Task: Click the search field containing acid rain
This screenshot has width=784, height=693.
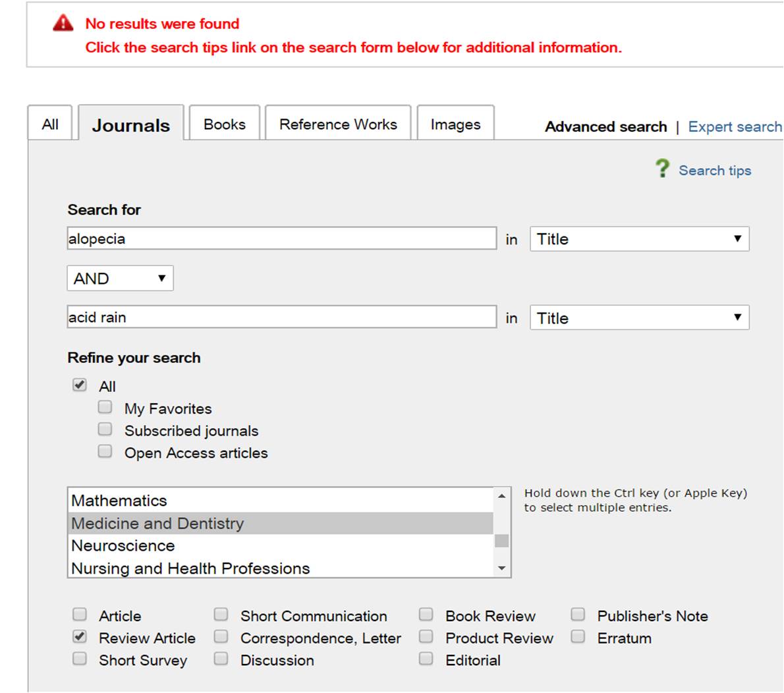Action: point(282,317)
